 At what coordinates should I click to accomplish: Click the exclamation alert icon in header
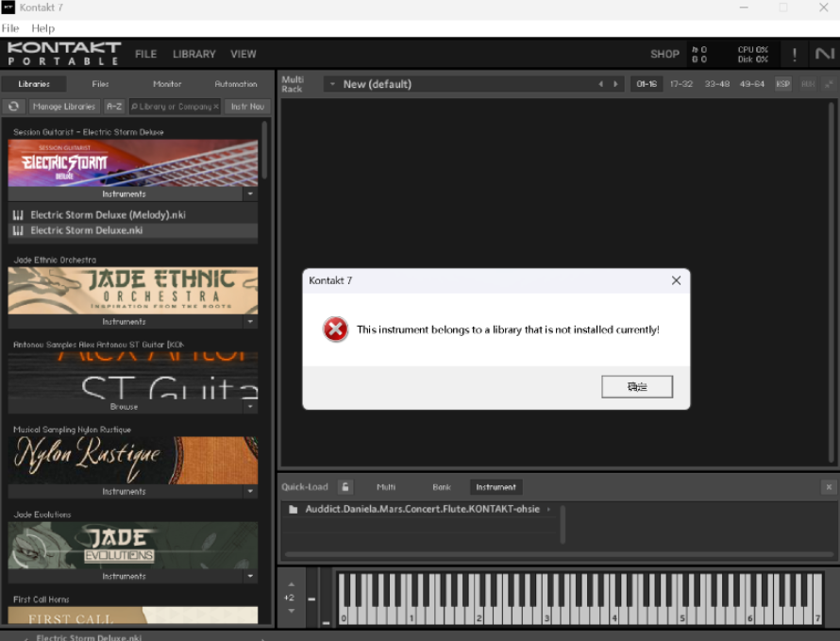(794, 55)
